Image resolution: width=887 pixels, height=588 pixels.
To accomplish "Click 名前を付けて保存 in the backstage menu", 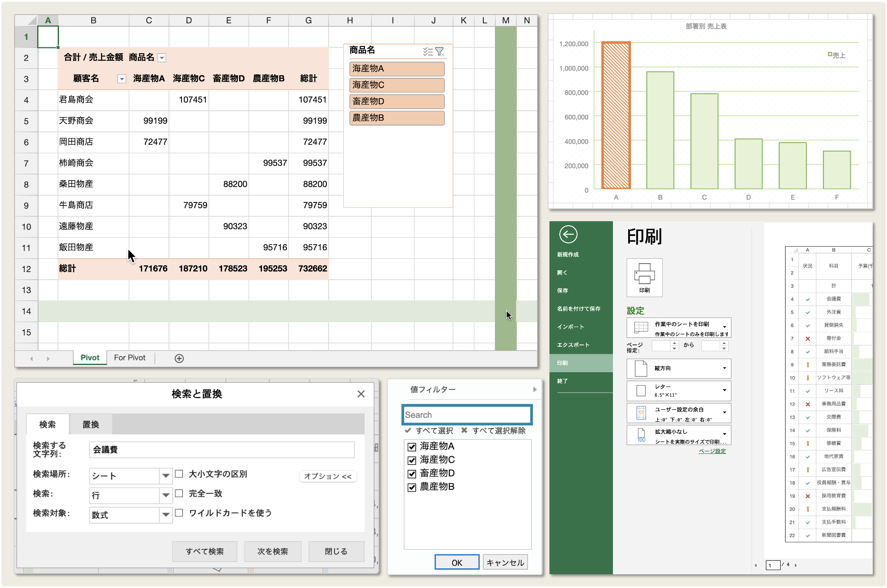I will [x=579, y=309].
